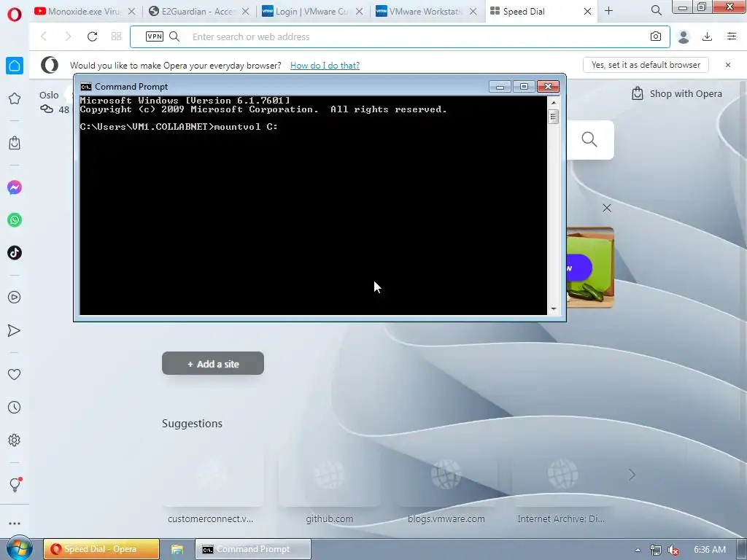
Task: Open the Player sidebar icon
Action: tap(15, 297)
